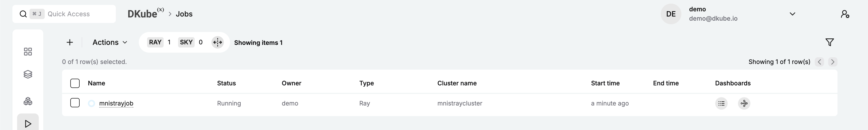Open the cubes sidebar icon
Screen dimensions: 868x130
click(28, 101)
